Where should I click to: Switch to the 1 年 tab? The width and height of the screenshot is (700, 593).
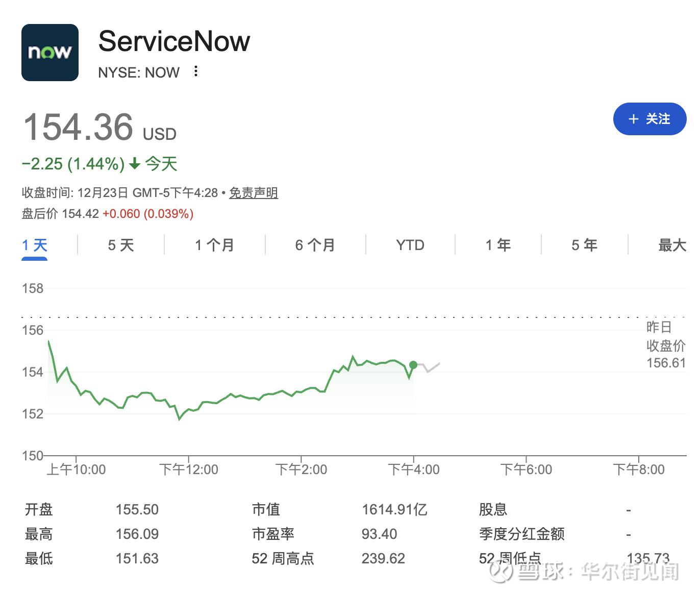(498, 245)
